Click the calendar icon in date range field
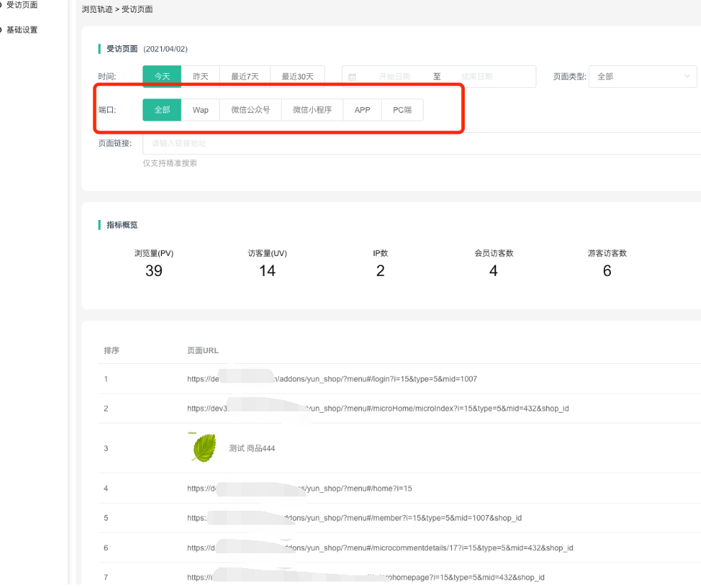 [353, 77]
